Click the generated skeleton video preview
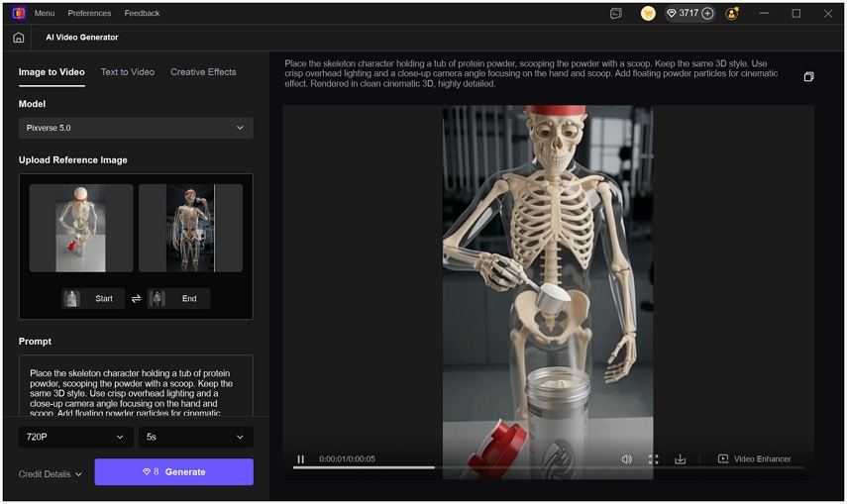847x504 pixels. click(548, 292)
